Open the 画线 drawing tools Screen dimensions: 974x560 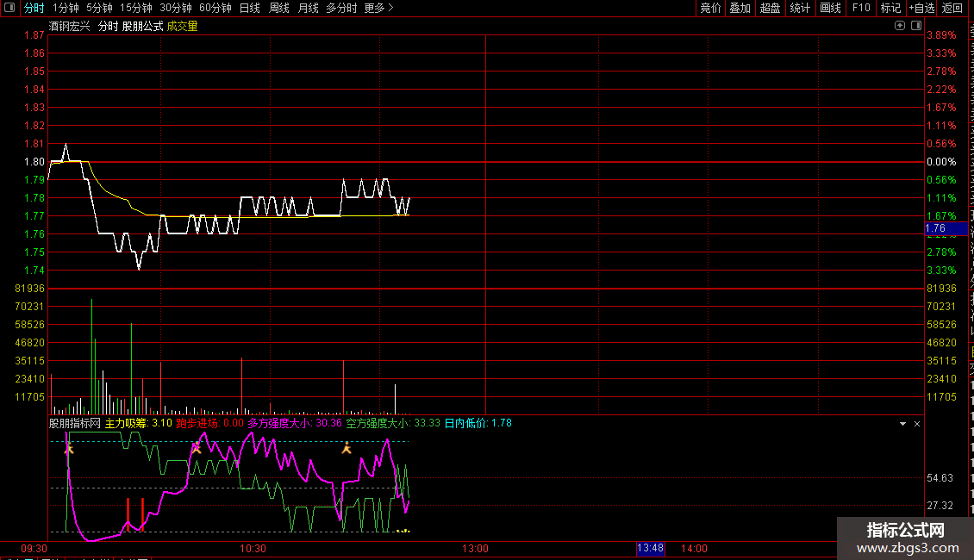pyautogui.click(x=831, y=8)
